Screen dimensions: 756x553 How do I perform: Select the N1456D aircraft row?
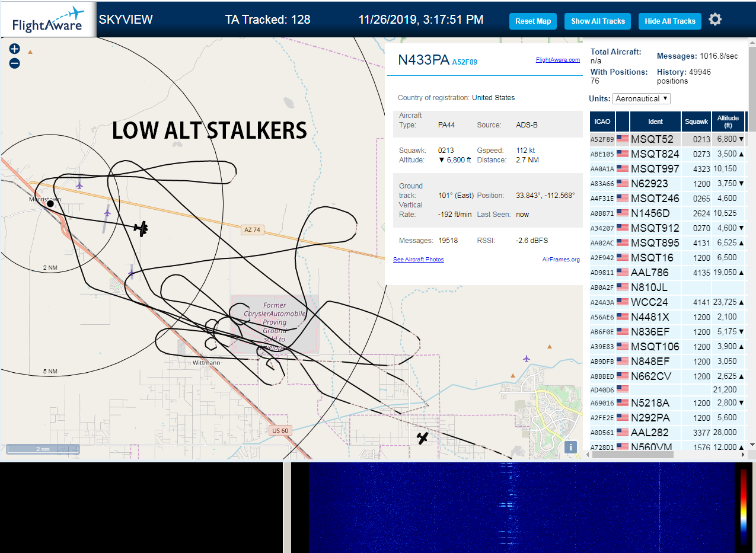[667, 213]
